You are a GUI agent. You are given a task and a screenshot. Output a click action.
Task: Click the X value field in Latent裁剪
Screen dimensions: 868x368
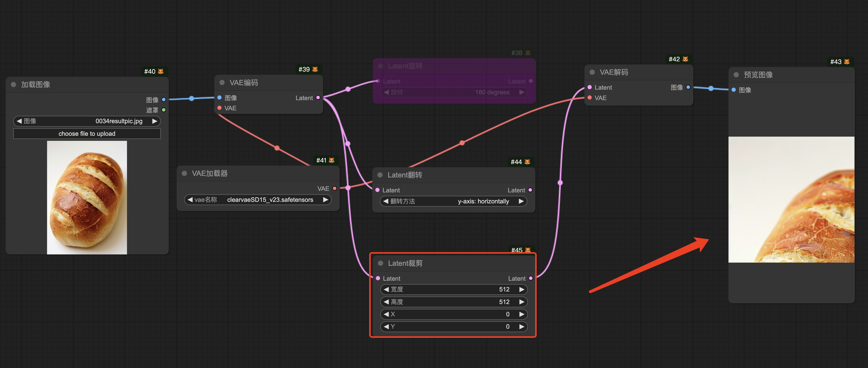click(454, 314)
